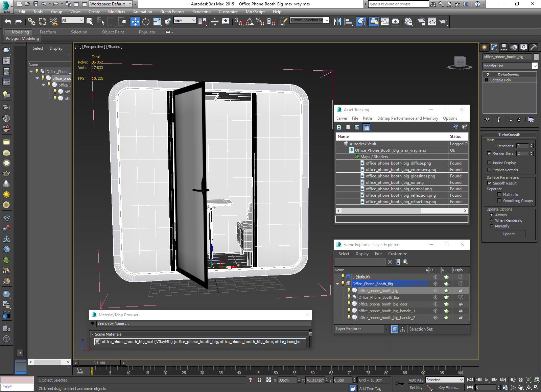Select When Rendering update option
The image size is (541, 392).
pyautogui.click(x=491, y=220)
